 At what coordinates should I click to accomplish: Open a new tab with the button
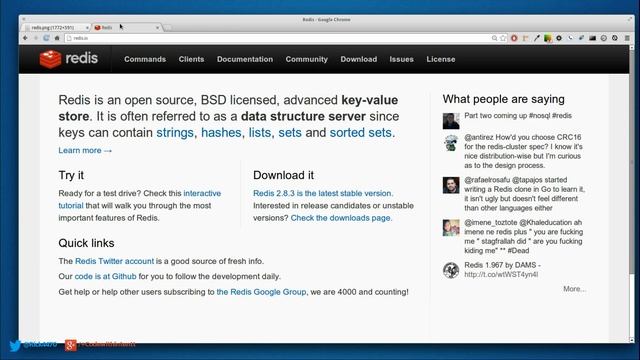pos(168,28)
